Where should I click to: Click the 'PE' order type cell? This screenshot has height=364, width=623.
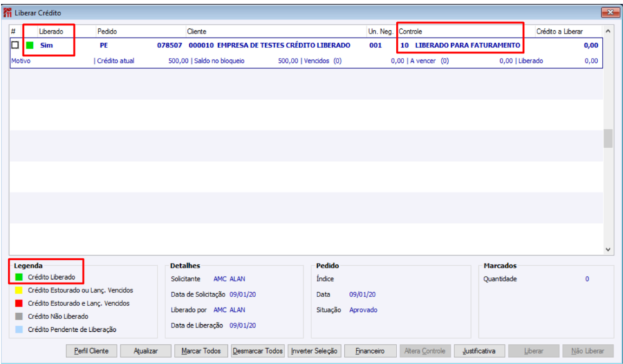pos(104,45)
